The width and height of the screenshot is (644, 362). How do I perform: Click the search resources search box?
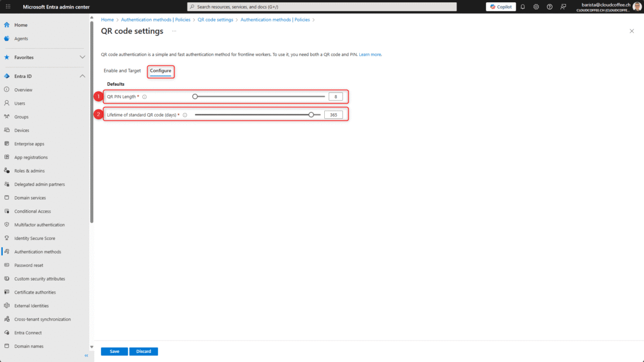point(322,7)
